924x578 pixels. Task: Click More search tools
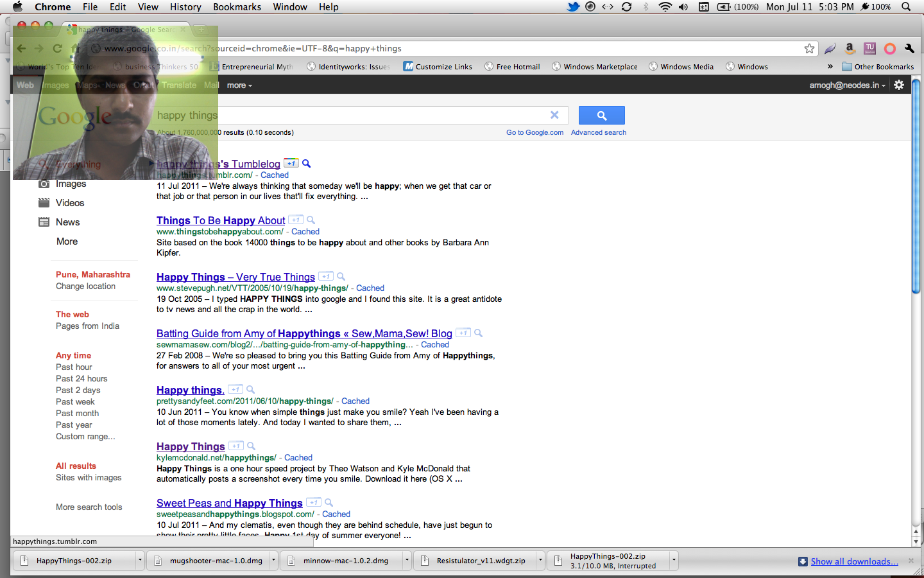[x=89, y=507]
